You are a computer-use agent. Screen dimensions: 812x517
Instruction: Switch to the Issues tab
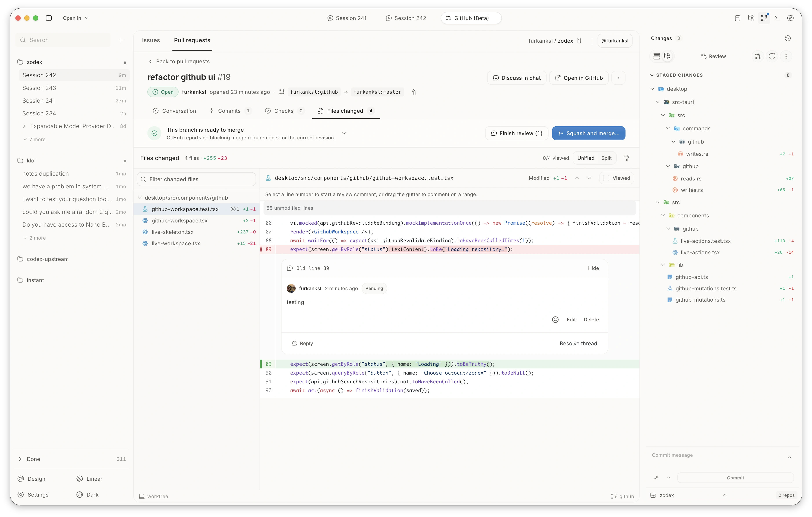tap(151, 40)
